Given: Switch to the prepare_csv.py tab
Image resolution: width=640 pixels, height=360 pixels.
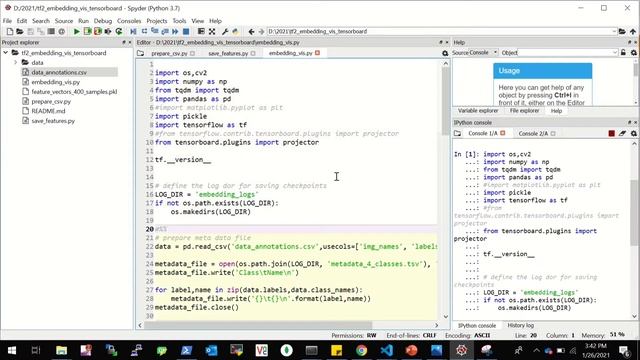Looking at the screenshot, I should tap(169, 53).
